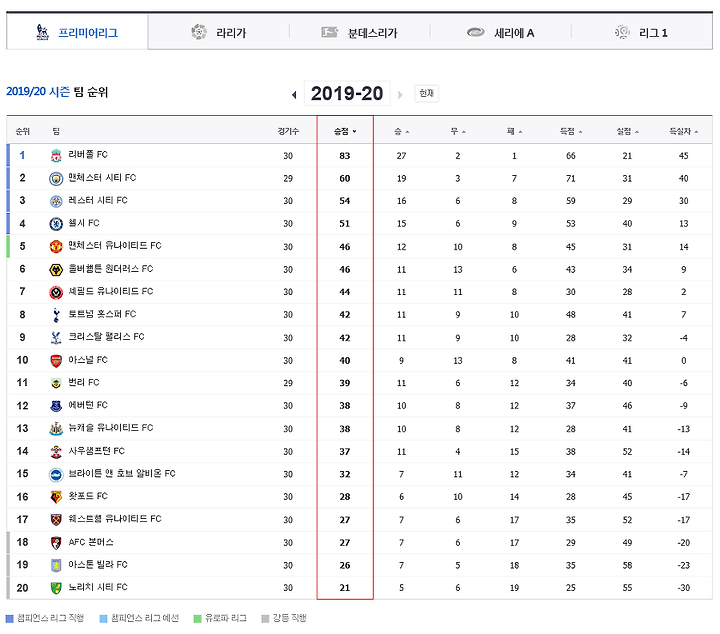Click the Ligue 1 logo icon
This screenshot has width=720, height=634.
[622, 32]
